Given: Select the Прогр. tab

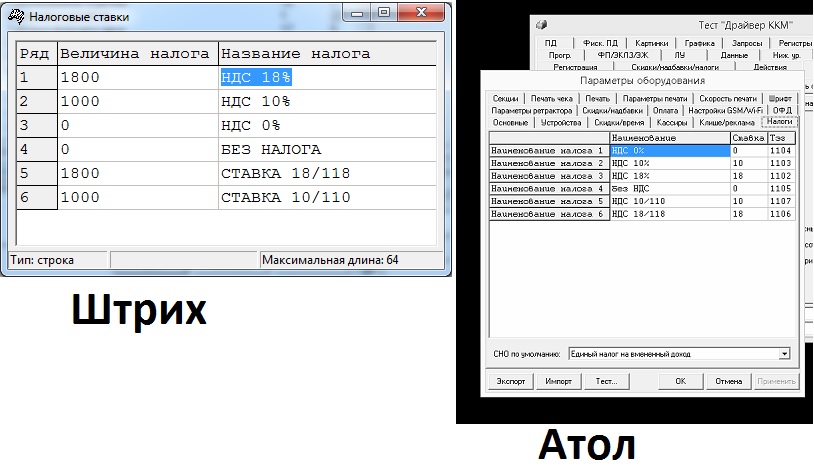Looking at the screenshot, I should click(x=560, y=55).
